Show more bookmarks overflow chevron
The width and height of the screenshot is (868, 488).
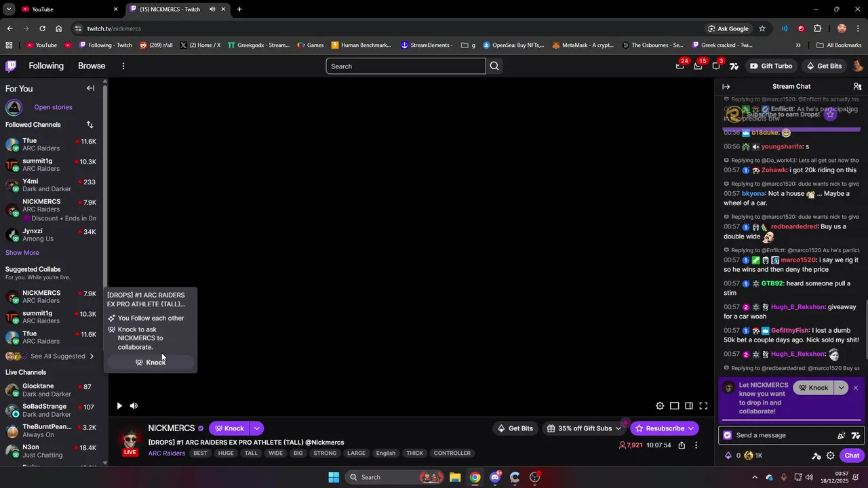(x=798, y=45)
